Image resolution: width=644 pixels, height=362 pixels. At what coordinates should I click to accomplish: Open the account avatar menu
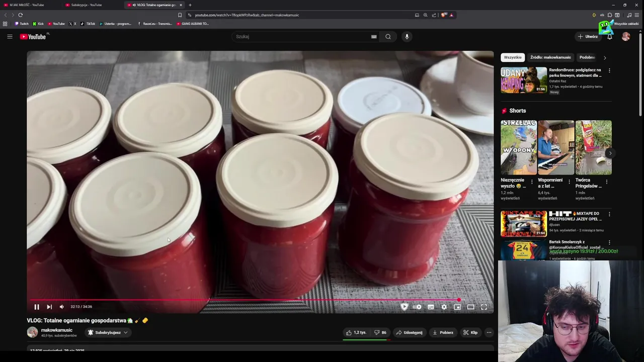(626, 36)
